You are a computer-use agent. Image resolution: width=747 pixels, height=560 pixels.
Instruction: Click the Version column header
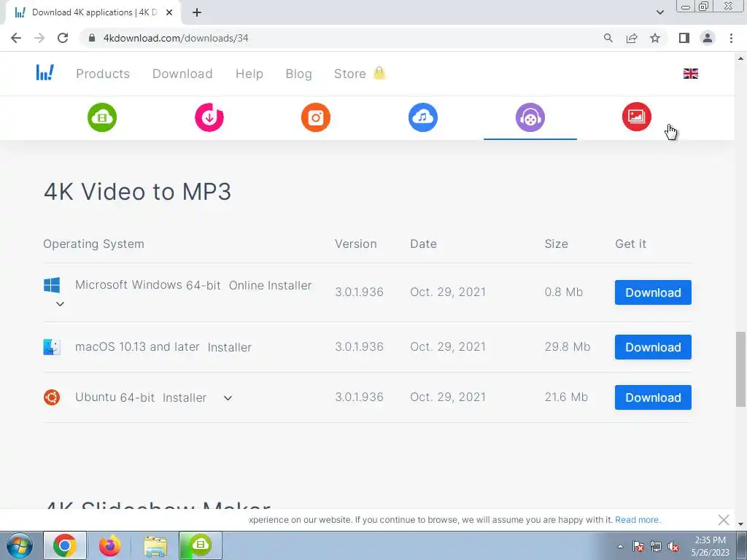coord(355,244)
